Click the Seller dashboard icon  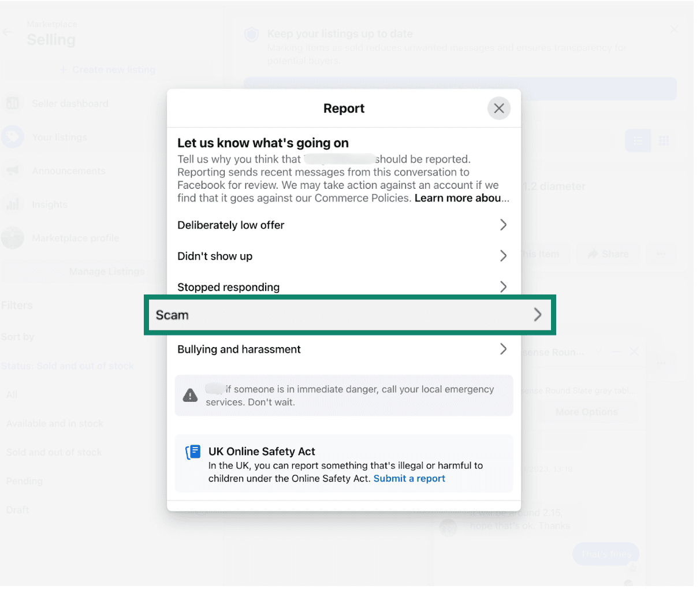pos(13,103)
